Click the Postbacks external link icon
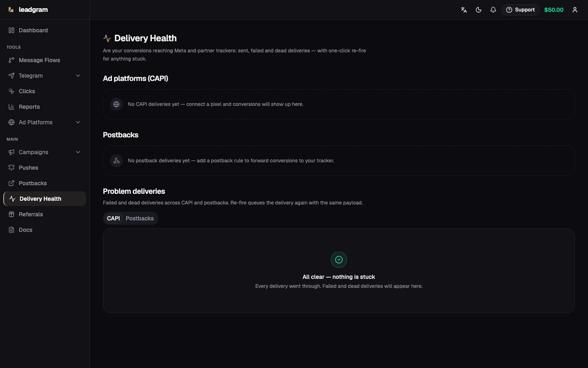The width and height of the screenshot is (588, 368). click(x=11, y=183)
